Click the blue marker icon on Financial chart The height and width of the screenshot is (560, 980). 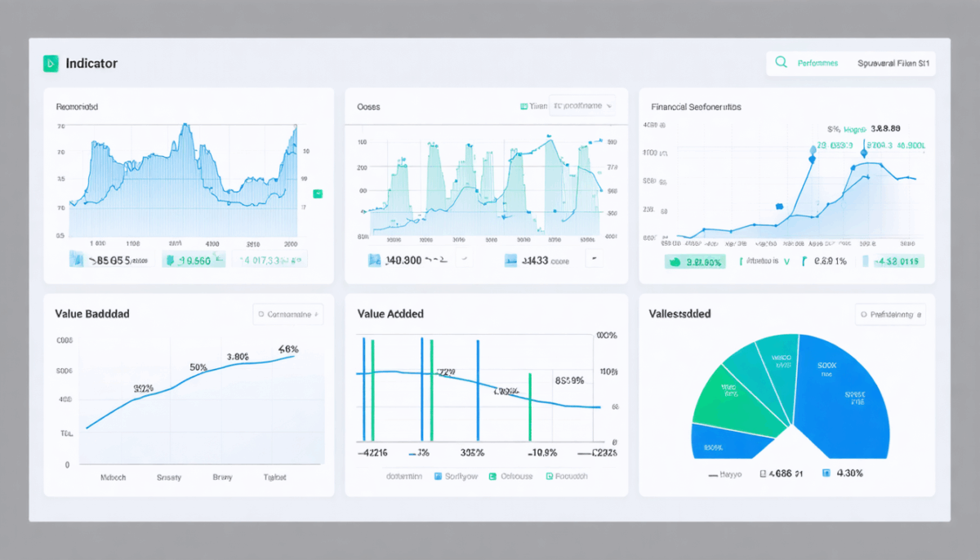[779, 207]
